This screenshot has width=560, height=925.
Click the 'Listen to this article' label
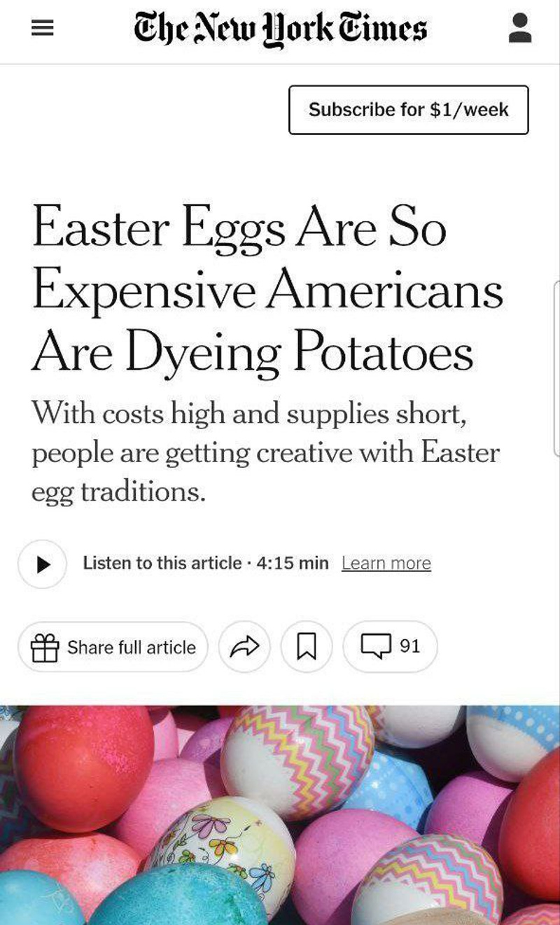pos(162,563)
